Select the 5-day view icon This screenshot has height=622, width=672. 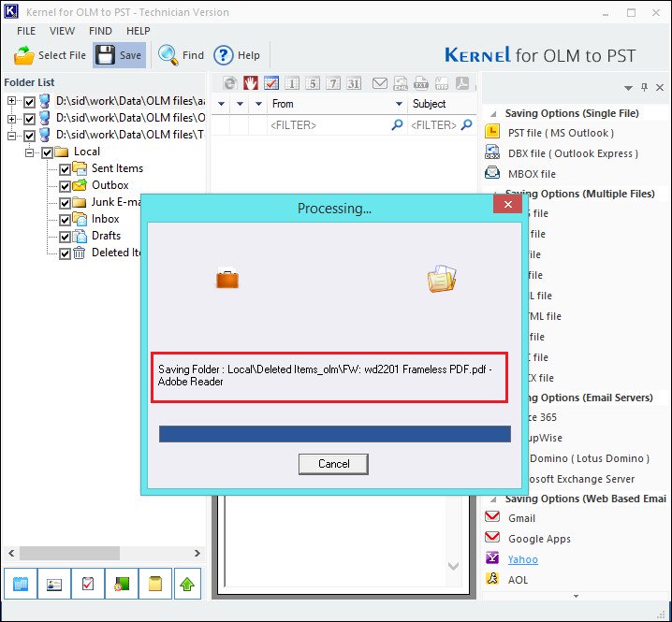click(x=313, y=83)
